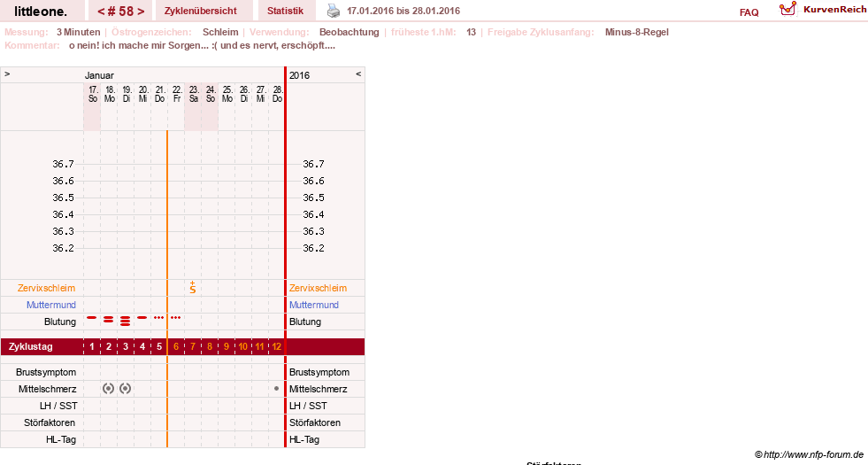Open the KurvenReich logo link
The height and width of the screenshot is (465, 868).
click(823, 10)
